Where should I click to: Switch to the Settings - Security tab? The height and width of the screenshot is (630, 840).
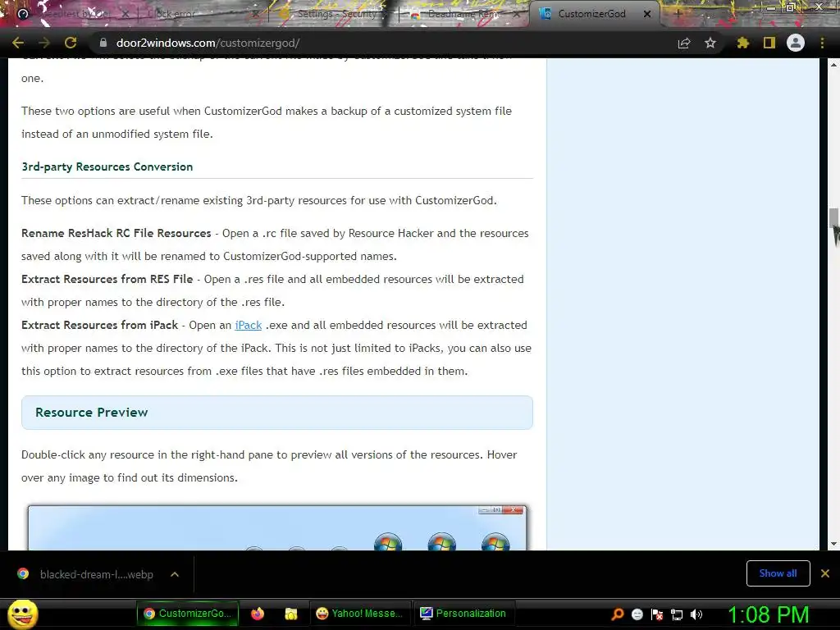331,14
